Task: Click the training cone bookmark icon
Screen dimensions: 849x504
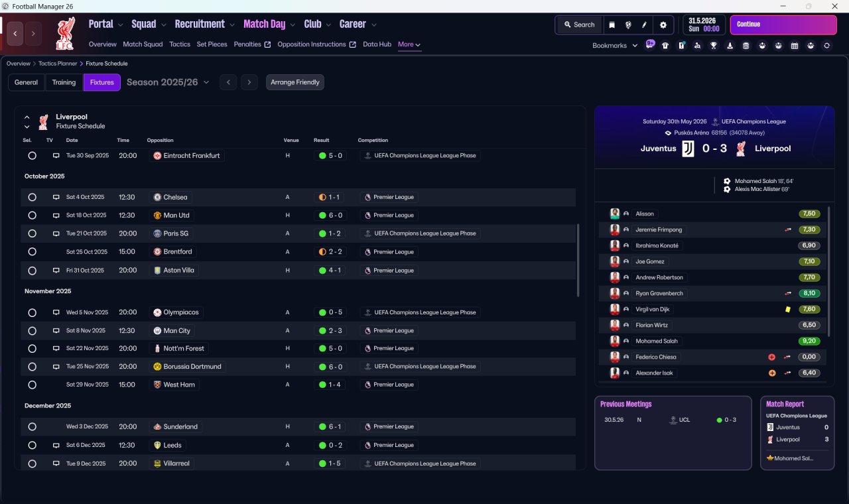Action: coord(730,46)
